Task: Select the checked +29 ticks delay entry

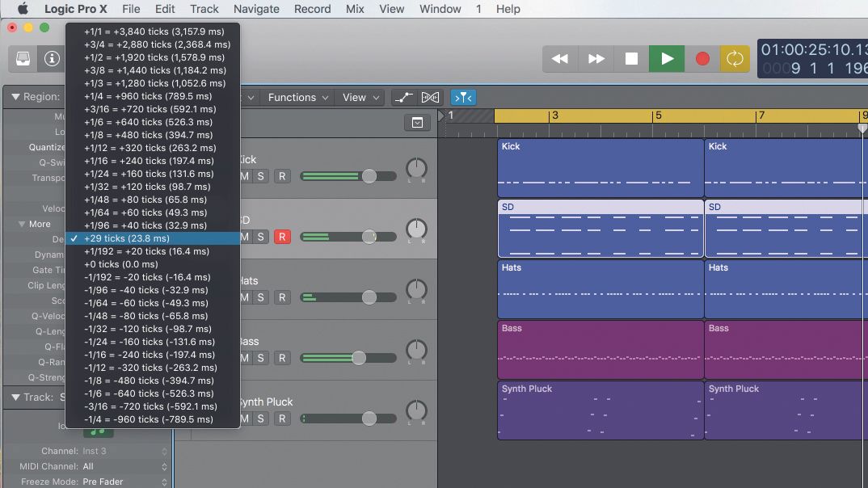Action: pyautogui.click(x=153, y=238)
